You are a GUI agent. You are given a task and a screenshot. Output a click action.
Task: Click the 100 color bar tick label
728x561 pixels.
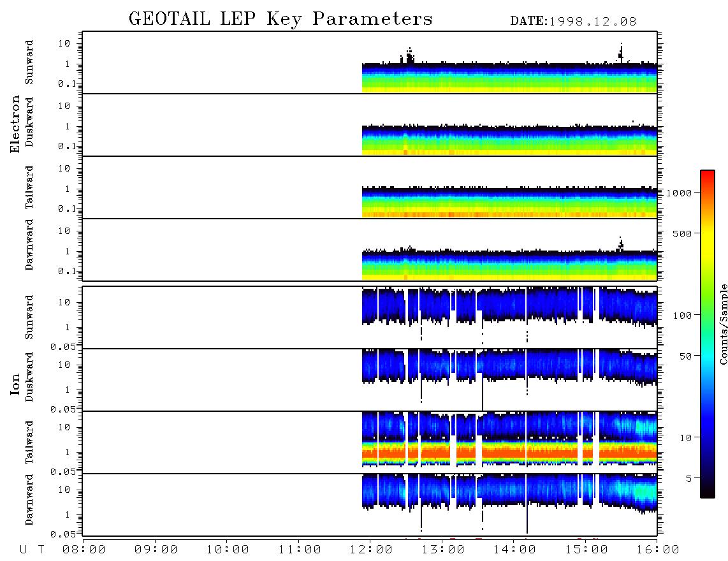(x=682, y=316)
